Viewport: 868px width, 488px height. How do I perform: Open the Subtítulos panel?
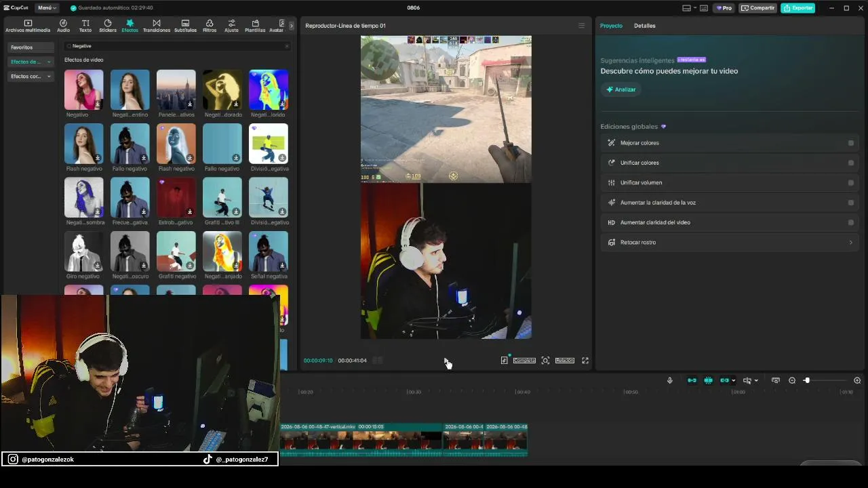[185, 26]
